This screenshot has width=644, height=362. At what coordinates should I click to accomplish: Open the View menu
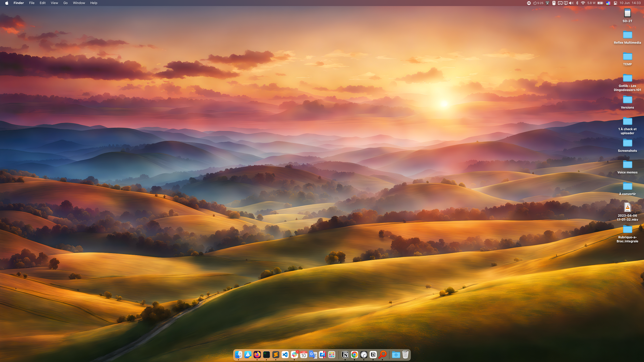pyautogui.click(x=54, y=3)
